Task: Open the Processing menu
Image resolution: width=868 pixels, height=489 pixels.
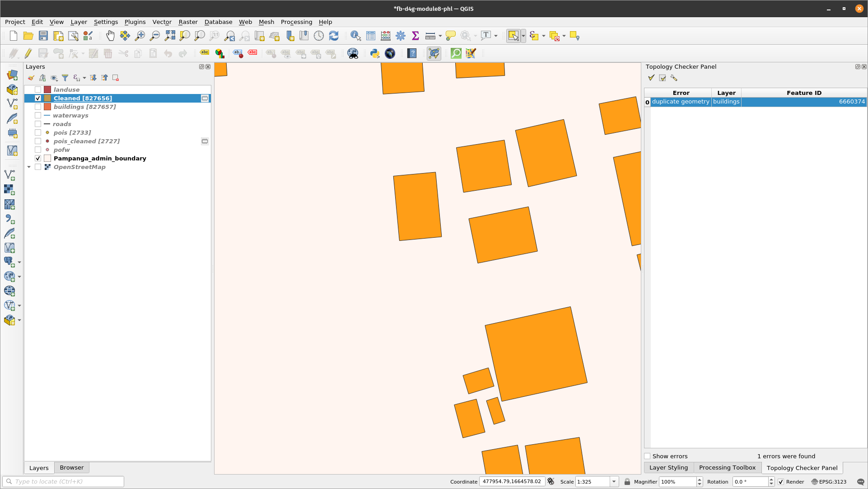Action: coord(296,22)
